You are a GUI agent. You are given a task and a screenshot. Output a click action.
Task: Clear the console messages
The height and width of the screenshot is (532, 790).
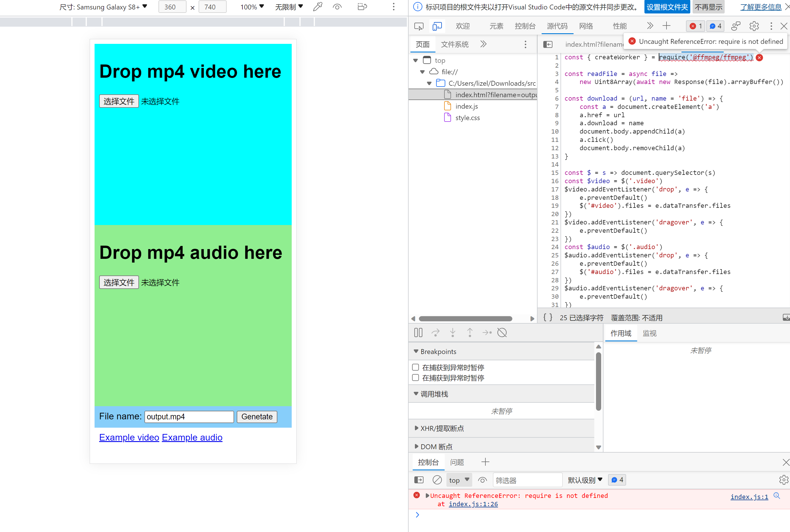[437, 480]
